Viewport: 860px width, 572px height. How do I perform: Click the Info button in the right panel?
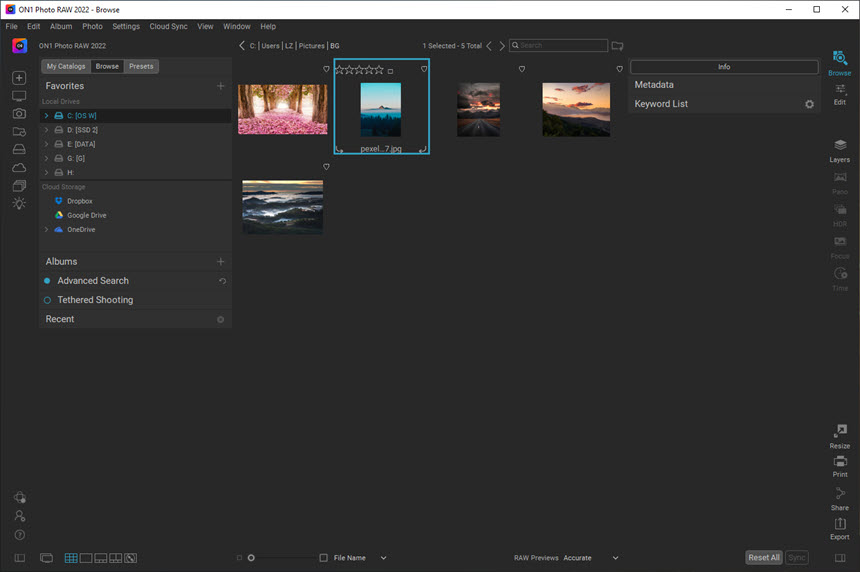[724, 67]
